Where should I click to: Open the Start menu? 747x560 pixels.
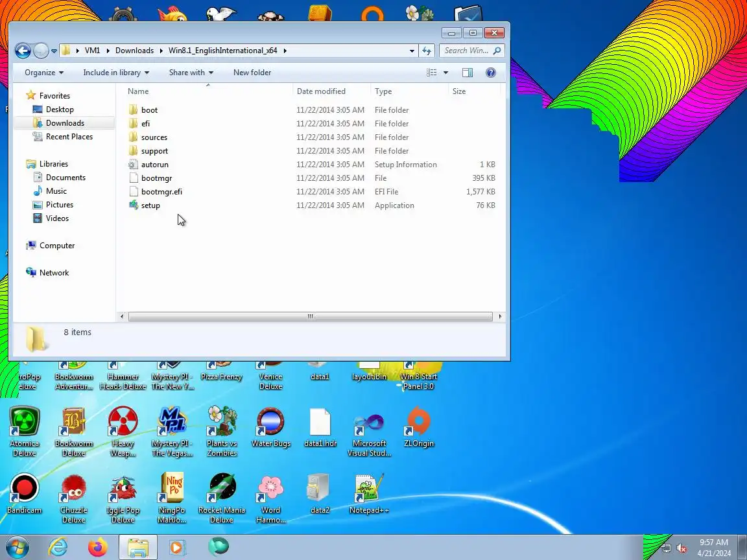(x=17, y=547)
